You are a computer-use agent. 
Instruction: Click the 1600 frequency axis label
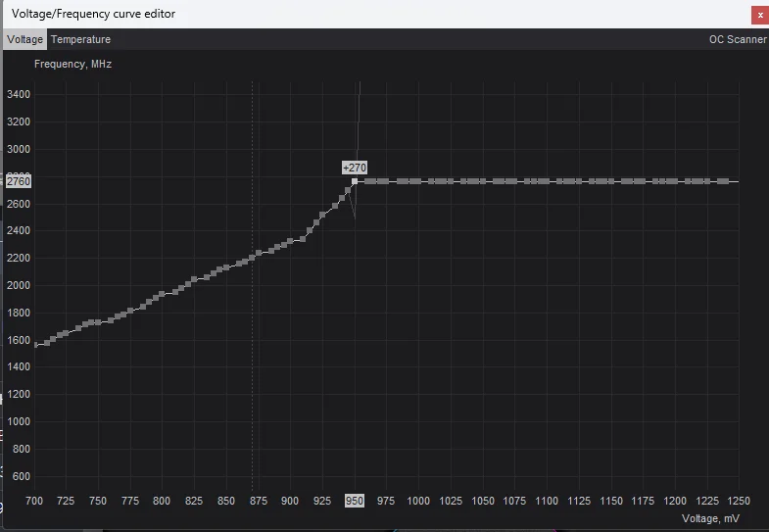tap(19, 340)
